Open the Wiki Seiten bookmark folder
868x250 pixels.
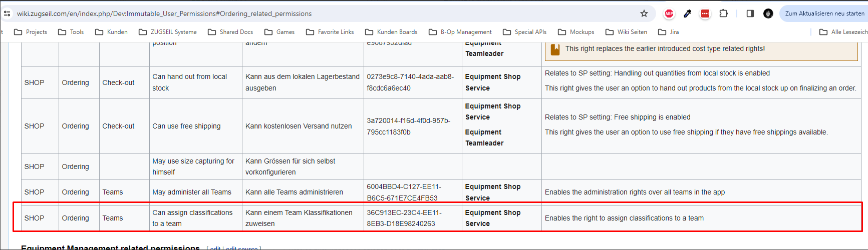626,32
